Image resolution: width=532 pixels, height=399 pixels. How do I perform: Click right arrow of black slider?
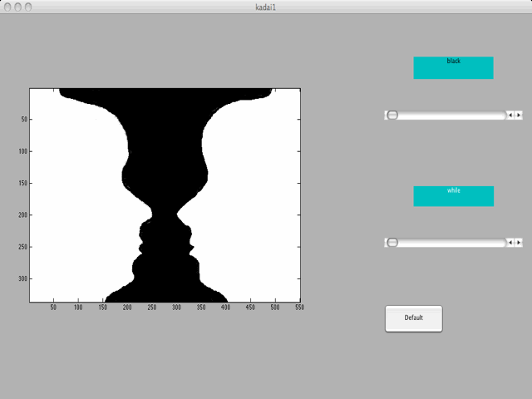click(519, 115)
